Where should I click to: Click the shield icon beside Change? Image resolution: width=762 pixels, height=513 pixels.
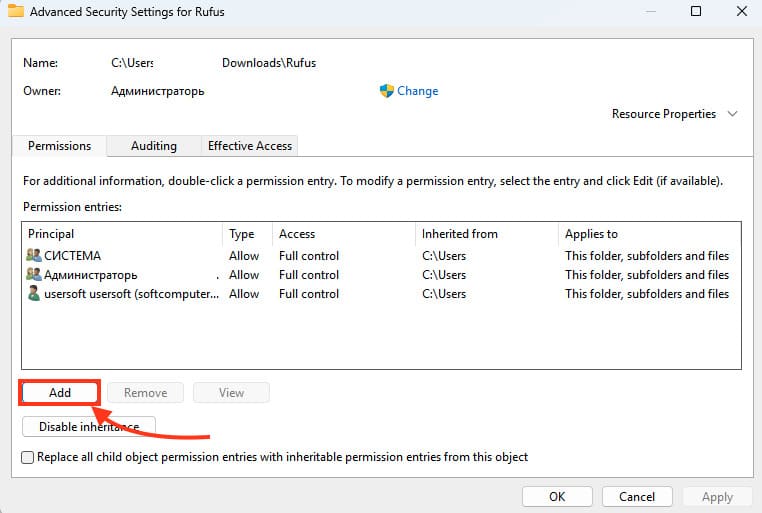(387, 91)
